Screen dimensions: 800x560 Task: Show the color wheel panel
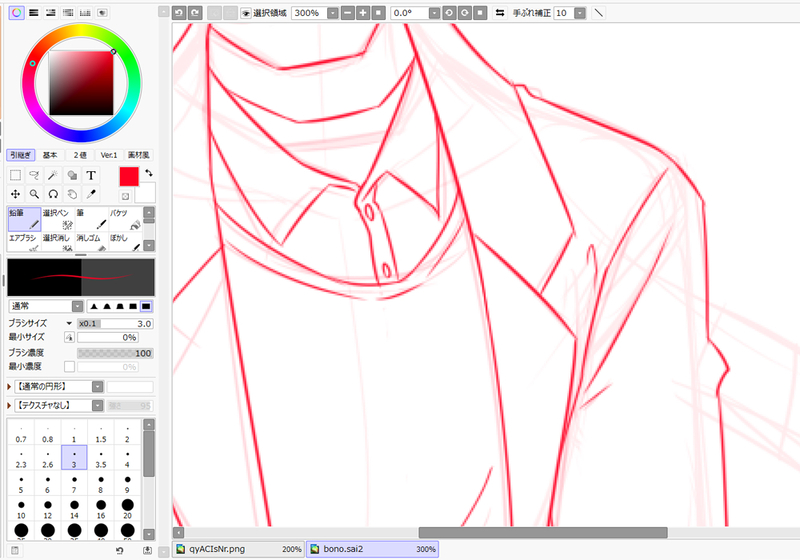click(16, 13)
